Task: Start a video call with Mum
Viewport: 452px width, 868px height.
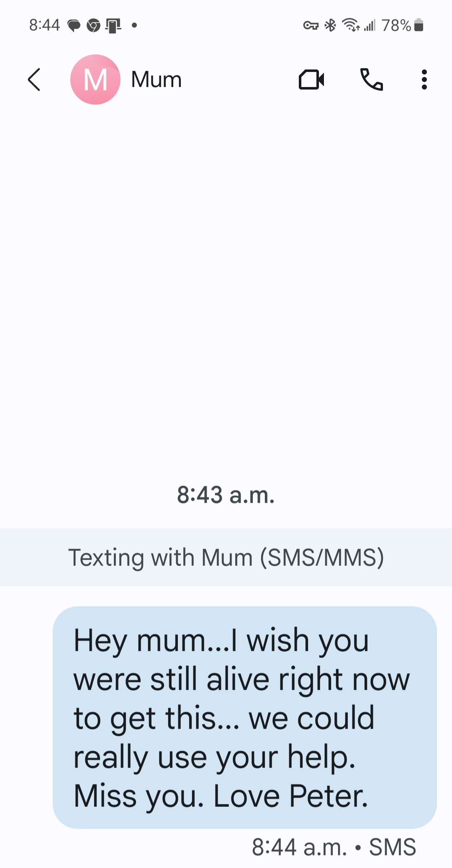Action: coord(311,80)
